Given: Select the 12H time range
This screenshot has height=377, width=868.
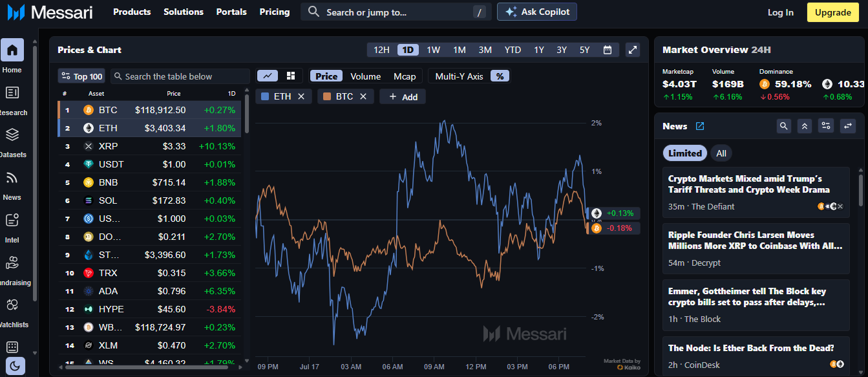Looking at the screenshot, I should tap(382, 50).
